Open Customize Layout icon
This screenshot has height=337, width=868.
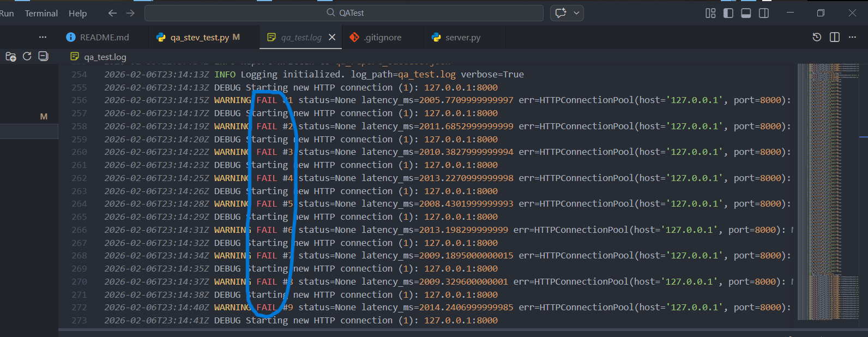710,13
